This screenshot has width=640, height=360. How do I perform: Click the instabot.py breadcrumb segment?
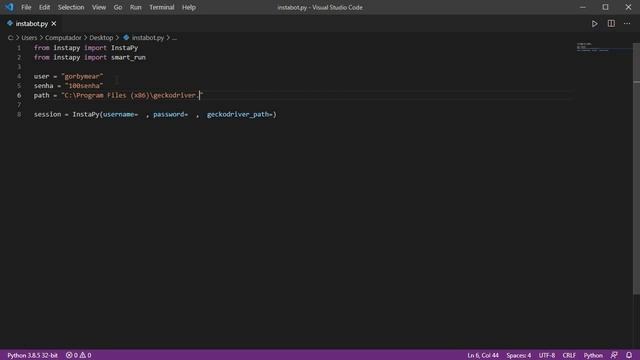(x=148, y=38)
